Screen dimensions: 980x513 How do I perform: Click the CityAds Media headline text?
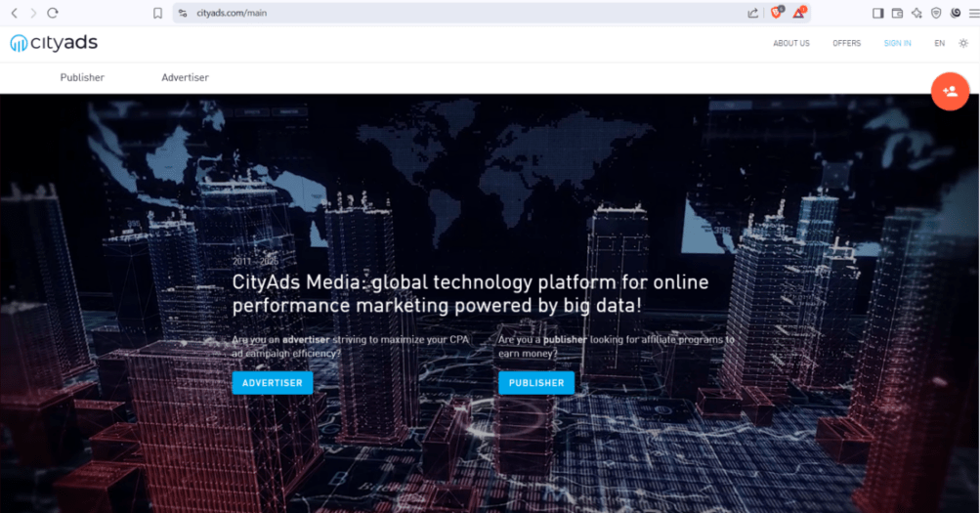pos(471,294)
